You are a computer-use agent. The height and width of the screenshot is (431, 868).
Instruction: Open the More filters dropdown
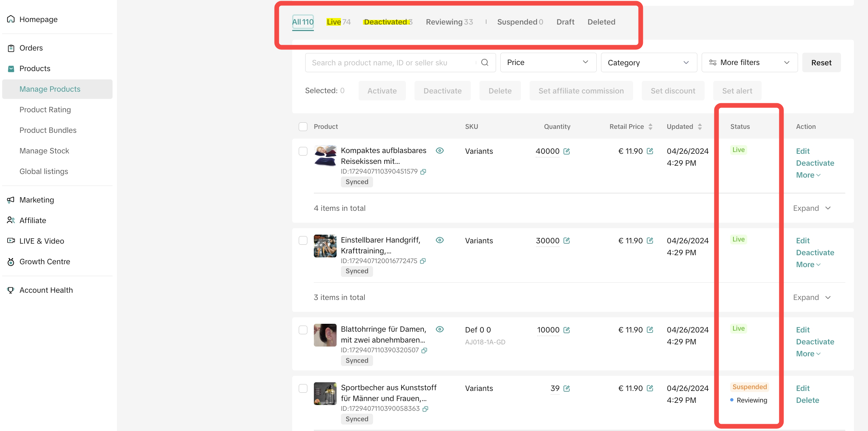(x=749, y=62)
